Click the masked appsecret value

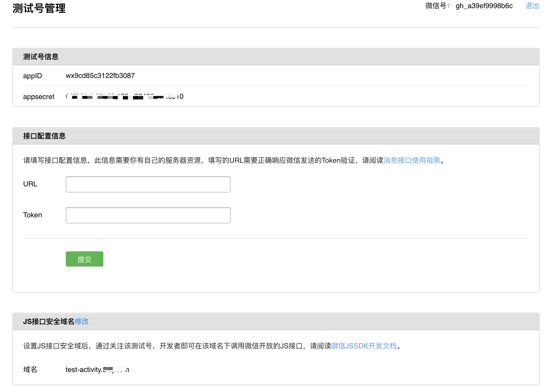click(124, 96)
